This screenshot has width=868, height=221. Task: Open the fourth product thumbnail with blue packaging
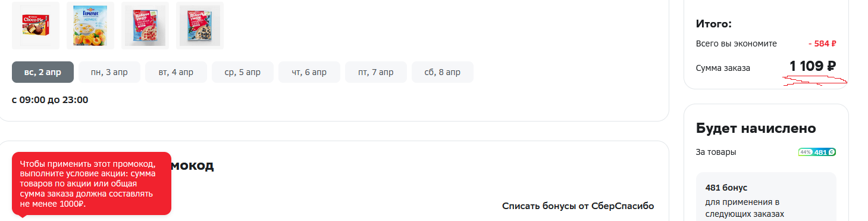point(200,26)
